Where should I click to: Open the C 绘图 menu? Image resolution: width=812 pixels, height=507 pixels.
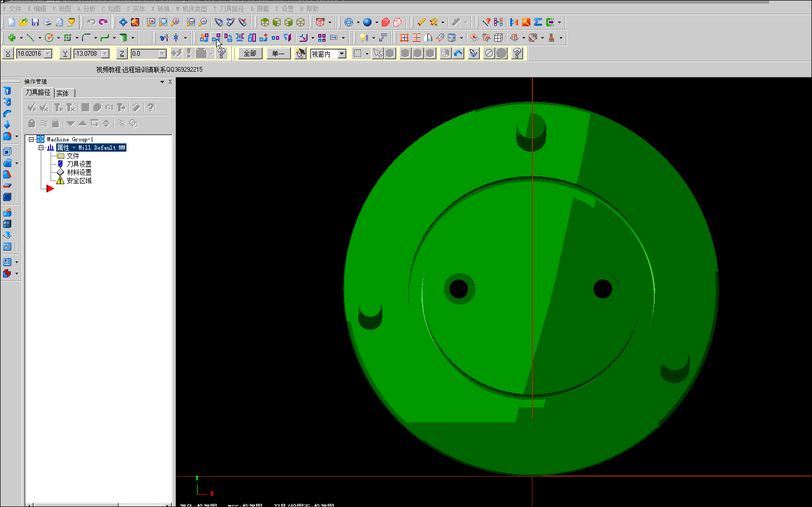point(111,9)
